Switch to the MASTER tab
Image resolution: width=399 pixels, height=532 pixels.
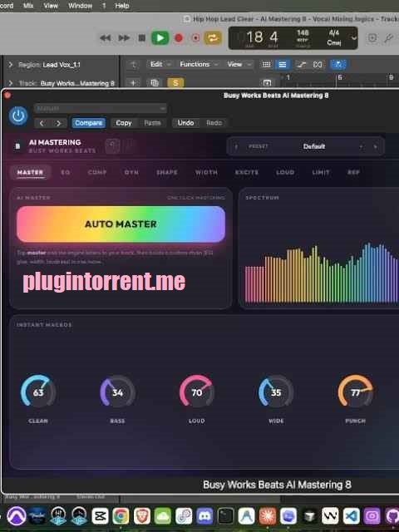tap(30, 172)
